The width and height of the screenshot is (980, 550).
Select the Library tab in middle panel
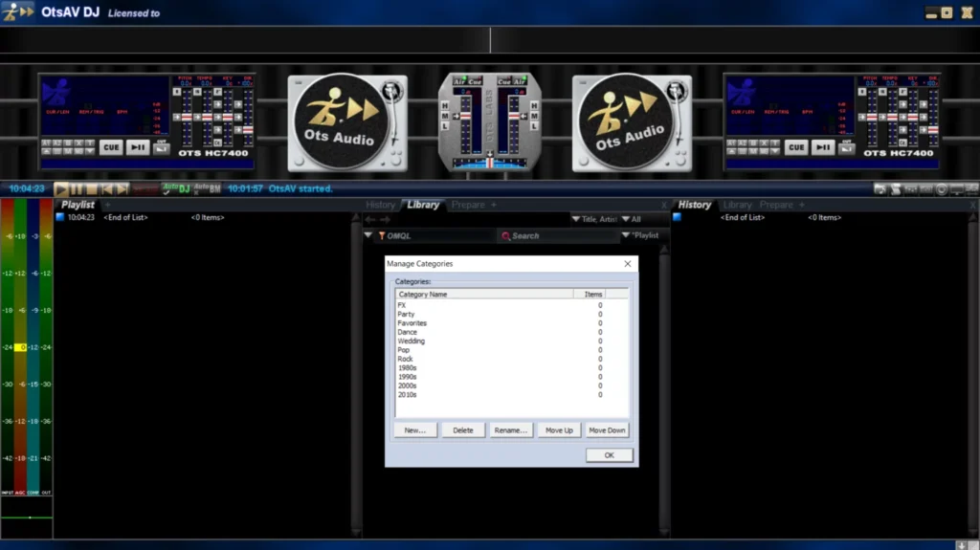pyautogui.click(x=423, y=205)
